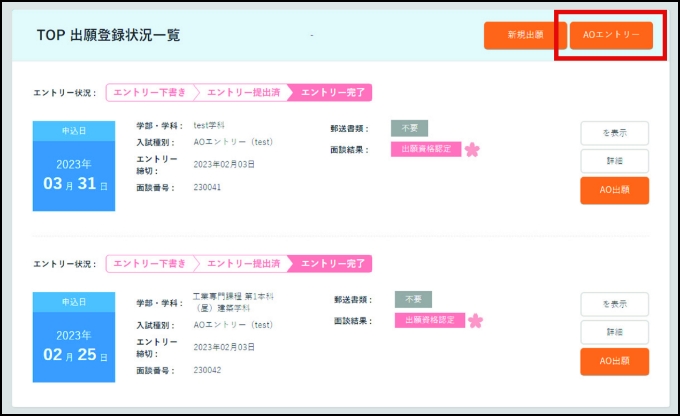Click the pink flower icon for entry 230042
The width and height of the screenshot is (680, 416).
pyautogui.click(x=475, y=321)
